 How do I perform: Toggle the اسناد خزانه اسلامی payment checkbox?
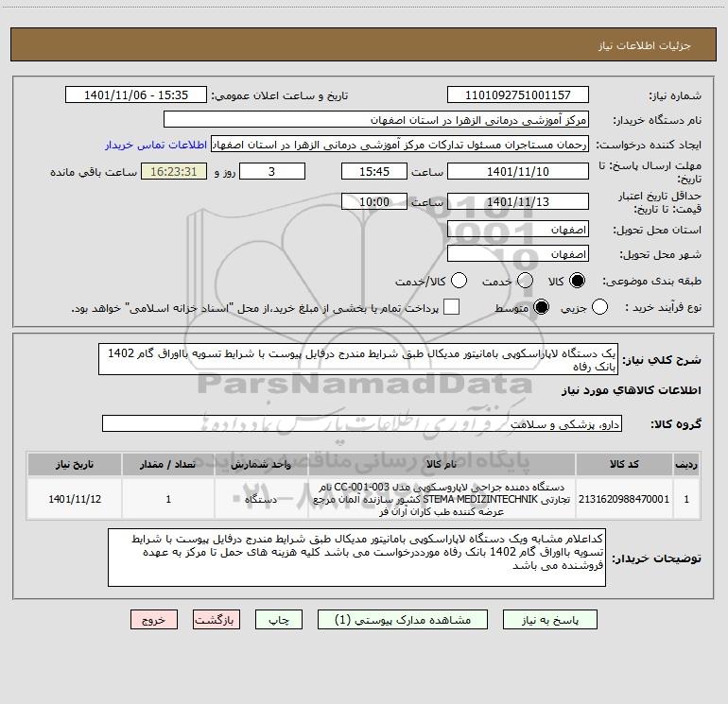451,307
